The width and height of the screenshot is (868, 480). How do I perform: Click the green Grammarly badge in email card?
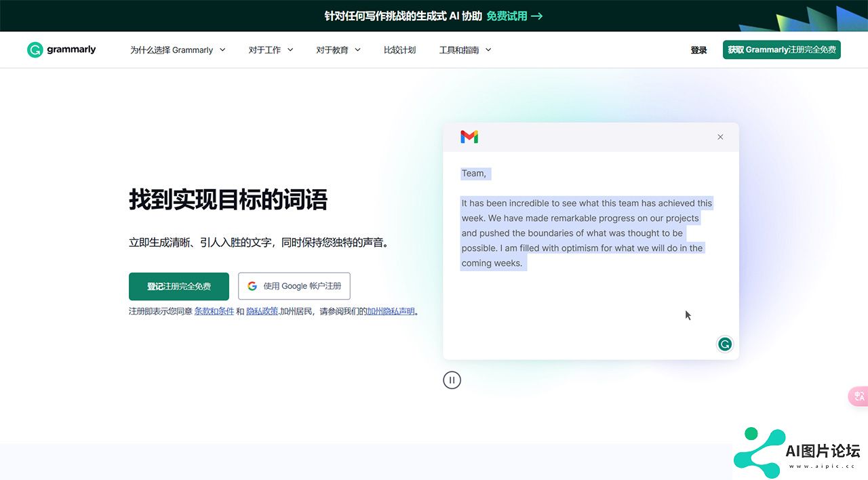point(725,344)
